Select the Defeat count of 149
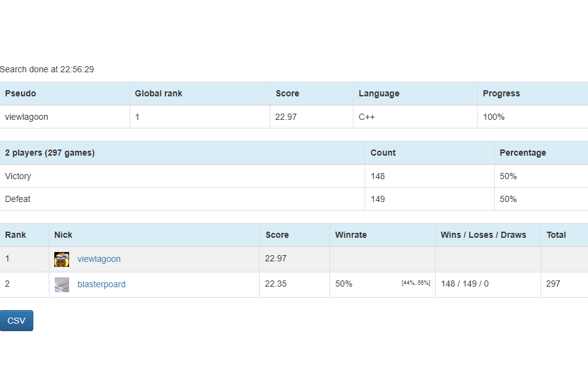This screenshot has width=588, height=383. (378, 199)
